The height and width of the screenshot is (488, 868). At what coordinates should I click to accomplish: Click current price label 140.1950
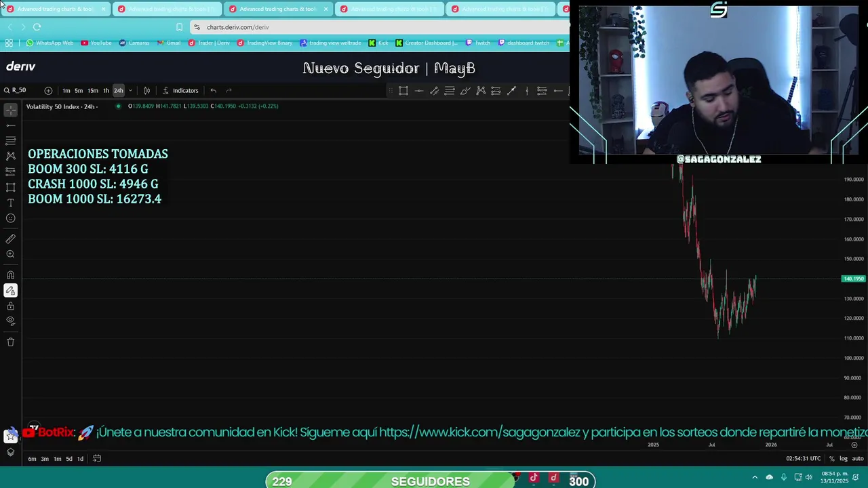click(x=853, y=279)
